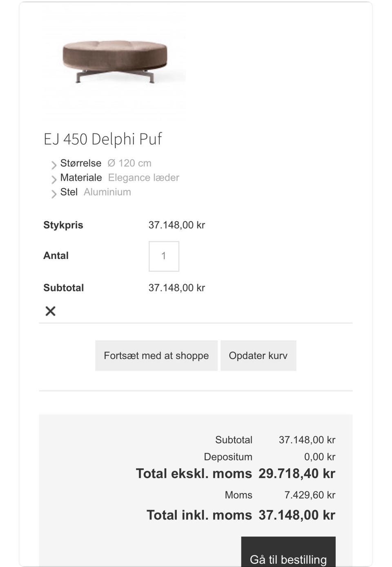Click the Aluminium frame value
The width and height of the screenshot is (392, 567).
click(107, 192)
